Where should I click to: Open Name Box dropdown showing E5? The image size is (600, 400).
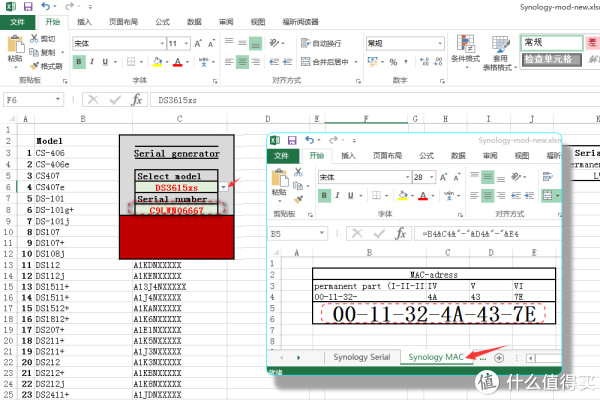pyautogui.click(x=322, y=233)
